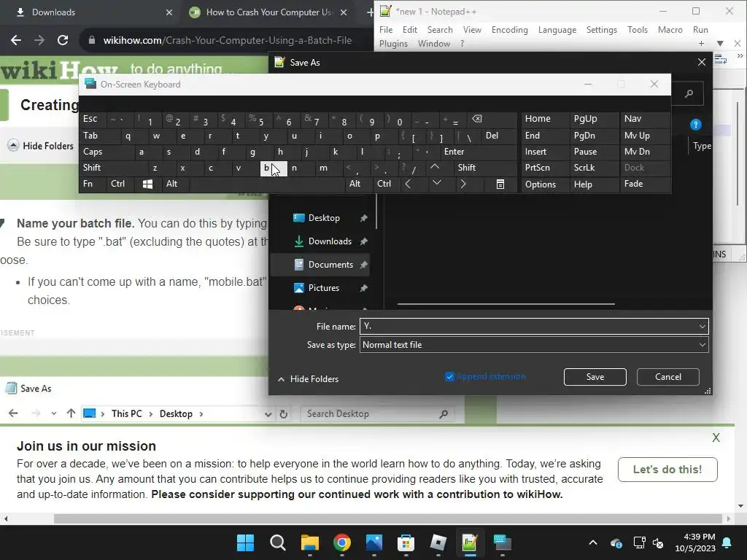Unpin Desktop using its pin icon

pyautogui.click(x=363, y=217)
